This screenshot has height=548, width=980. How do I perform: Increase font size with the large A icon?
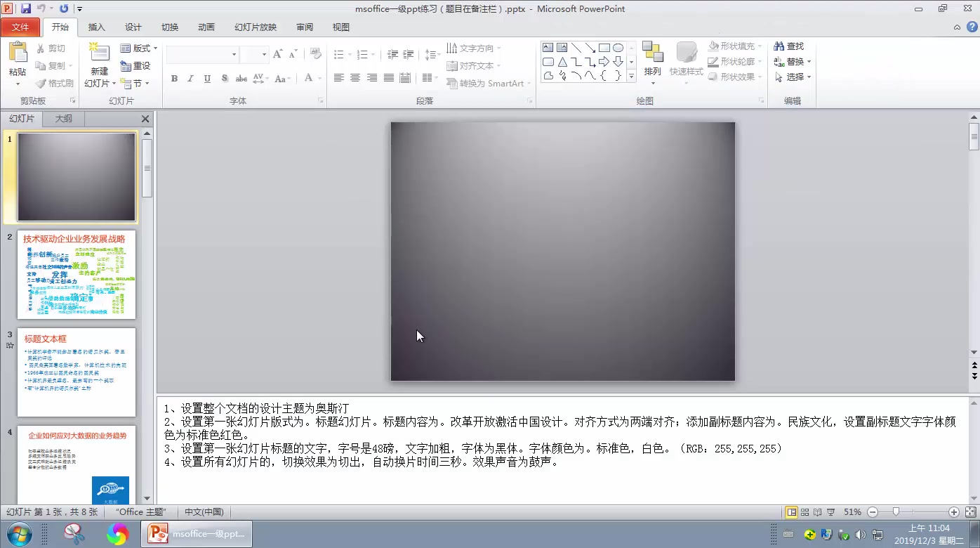[x=277, y=55]
